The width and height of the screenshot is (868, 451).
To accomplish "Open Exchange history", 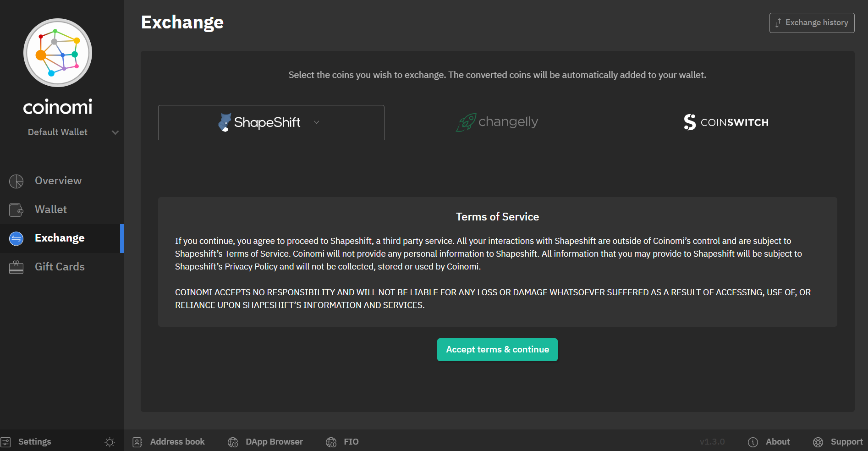I will (811, 23).
